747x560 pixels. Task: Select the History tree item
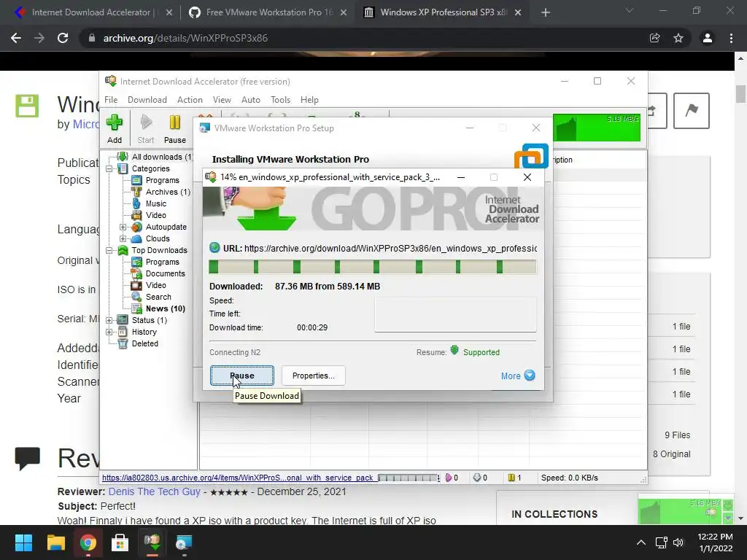(144, 332)
